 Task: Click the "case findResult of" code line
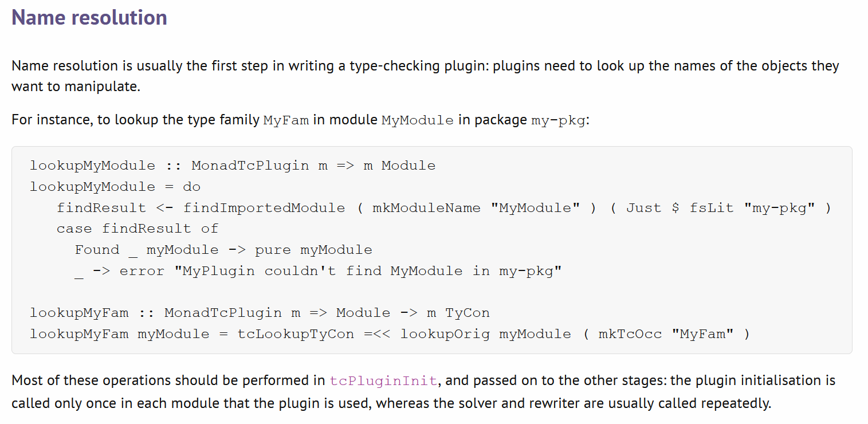pyautogui.click(x=138, y=229)
